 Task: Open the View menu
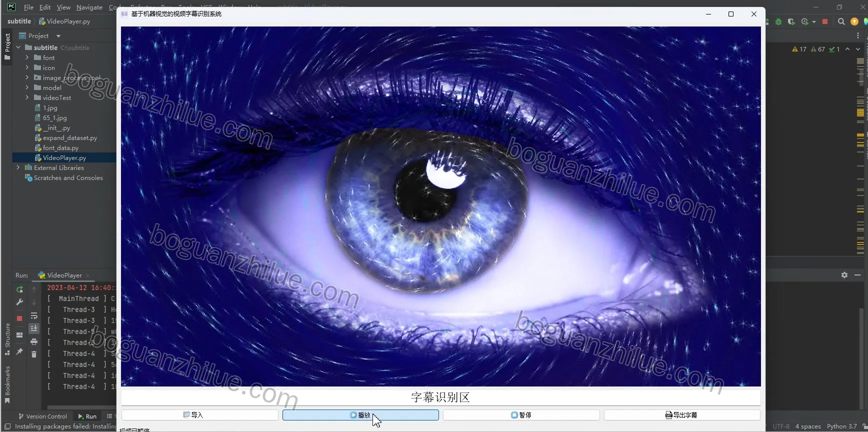click(x=63, y=7)
